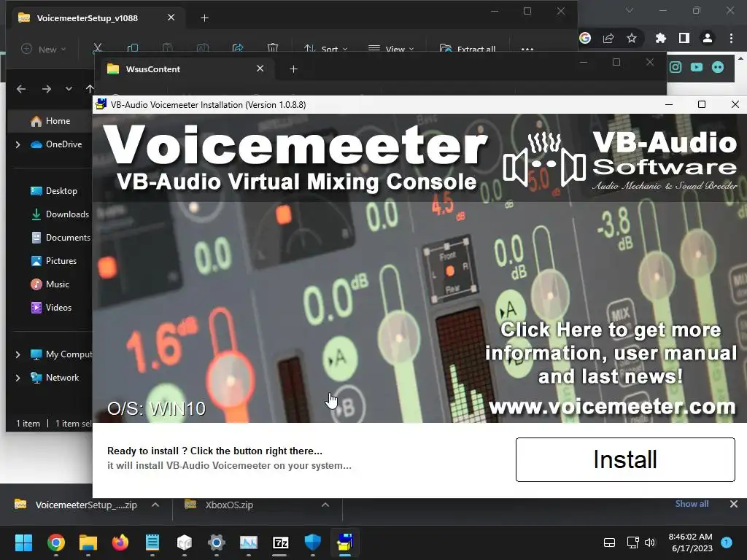The image size is (747, 560).
Task: Click the Discord icon on the webpage
Action: [x=718, y=67]
